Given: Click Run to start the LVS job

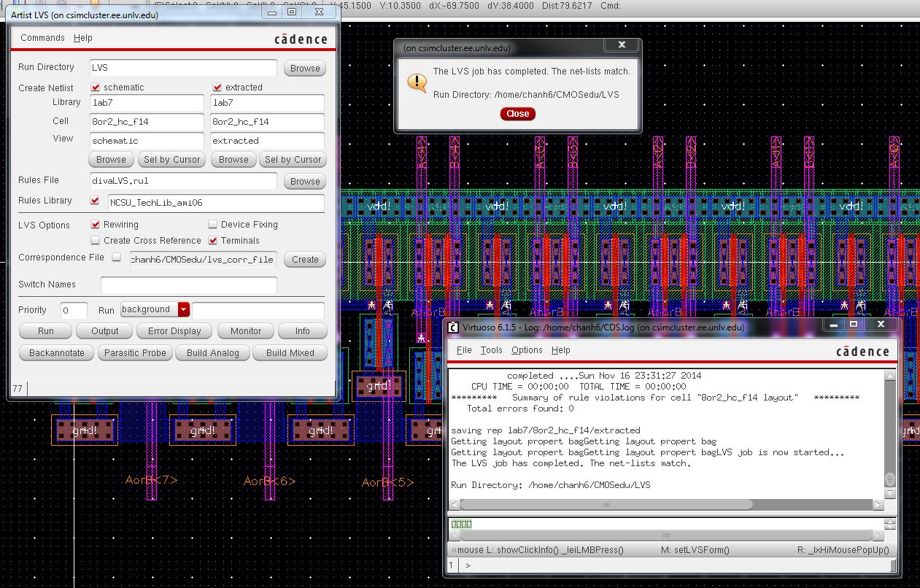Looking at the screenshot, I should click(45, 330).
